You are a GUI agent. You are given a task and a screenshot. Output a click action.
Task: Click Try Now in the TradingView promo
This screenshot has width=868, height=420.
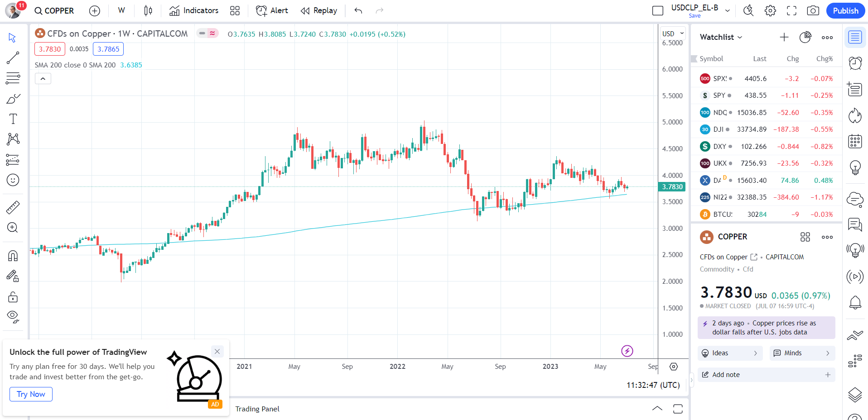pos(30,394)
